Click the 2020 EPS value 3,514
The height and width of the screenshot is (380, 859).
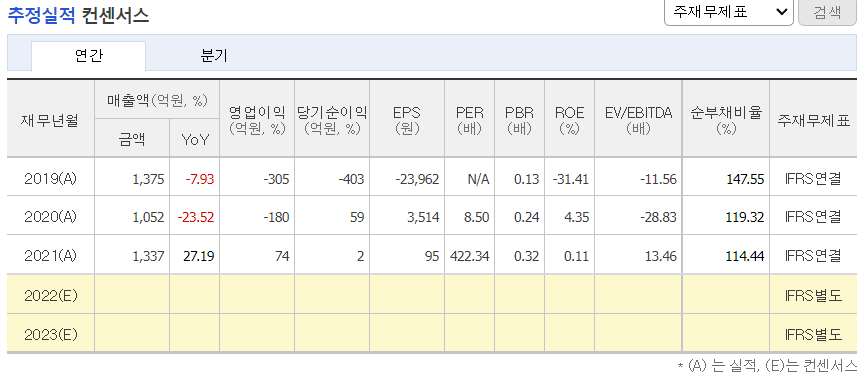tap(422, 217)
